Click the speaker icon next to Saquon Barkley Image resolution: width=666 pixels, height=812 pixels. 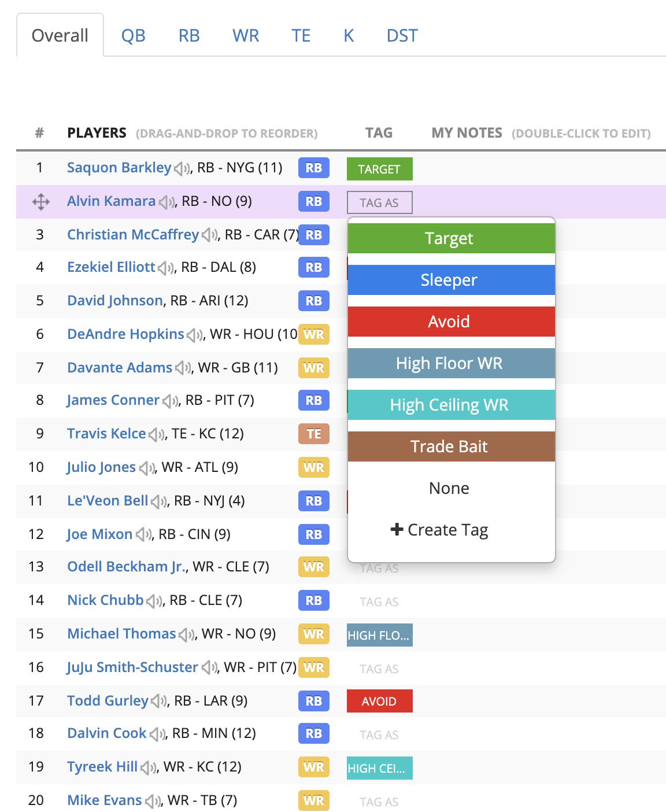(x=181, y=168)
